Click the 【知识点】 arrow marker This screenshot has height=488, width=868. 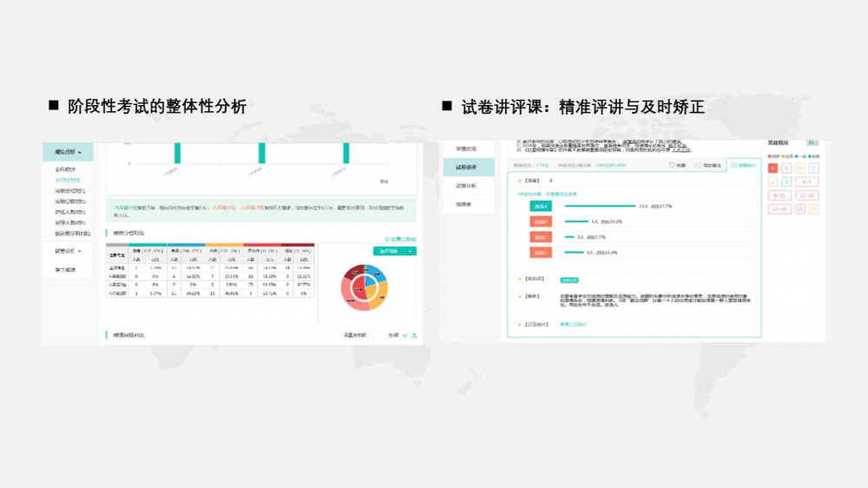519,279
